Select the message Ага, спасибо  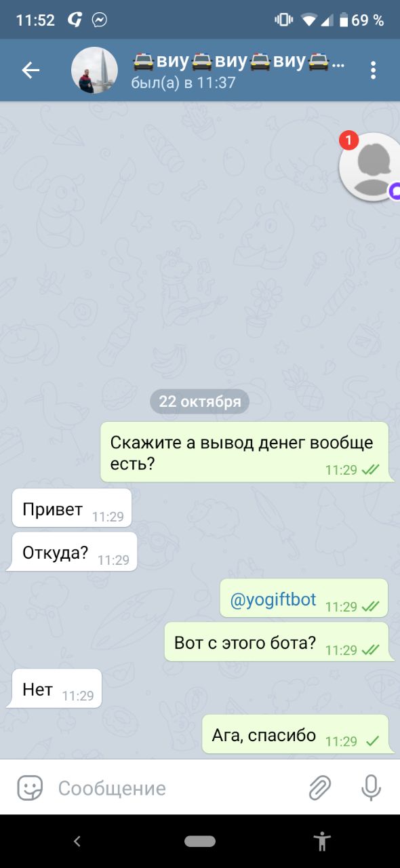point(298,734)
